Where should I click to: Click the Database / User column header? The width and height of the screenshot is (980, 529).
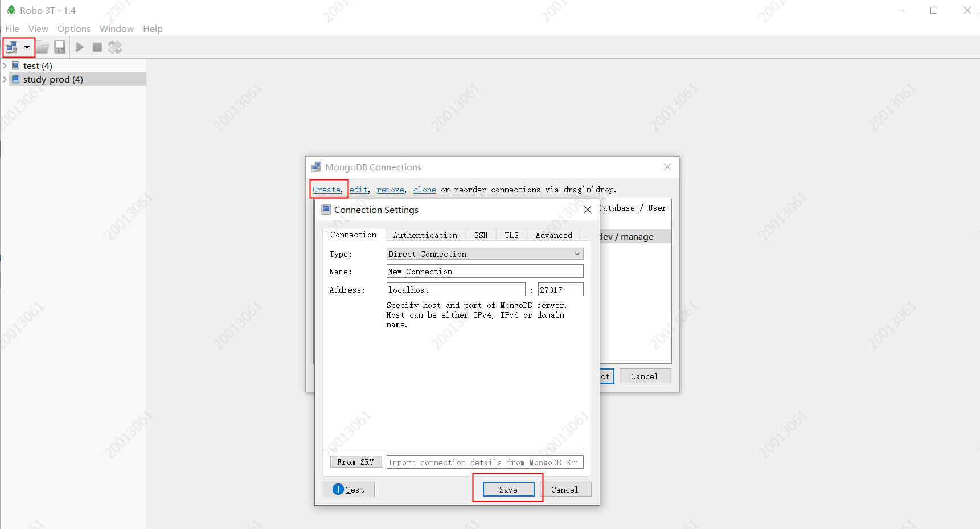(x=633, y=208)
